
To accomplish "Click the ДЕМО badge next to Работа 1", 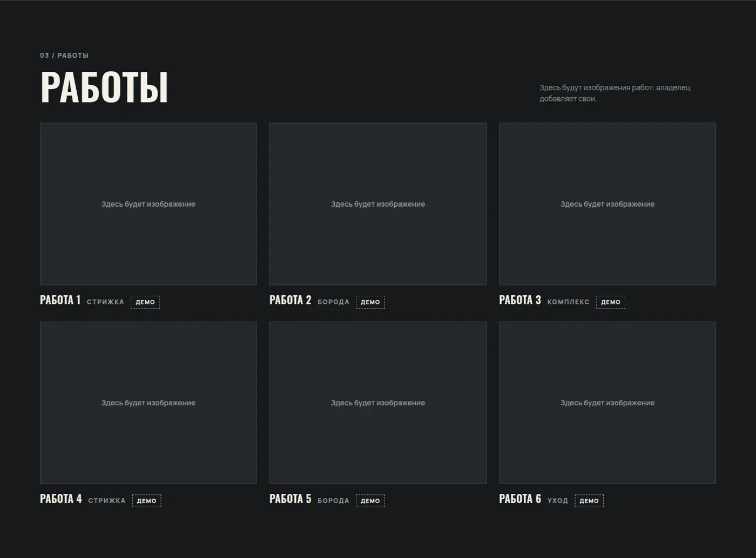I will [x=145, y=302].
